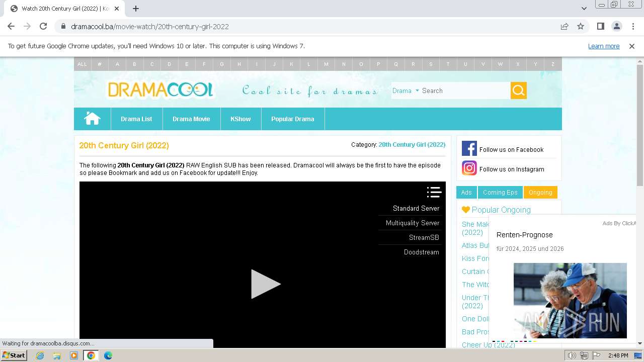Click Follow us on Facebook link
644x362 pixels.
pos(511,149)
